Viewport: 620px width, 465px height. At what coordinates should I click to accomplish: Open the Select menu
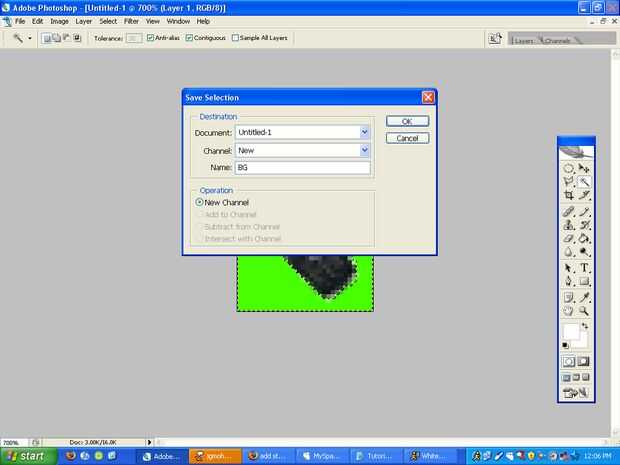(x=108, y=21)
